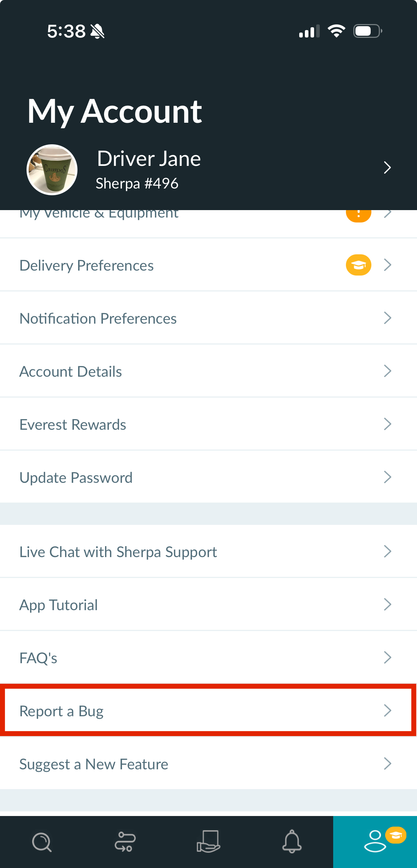
Task: Open Update Password menu item
Action: (76, 478)
